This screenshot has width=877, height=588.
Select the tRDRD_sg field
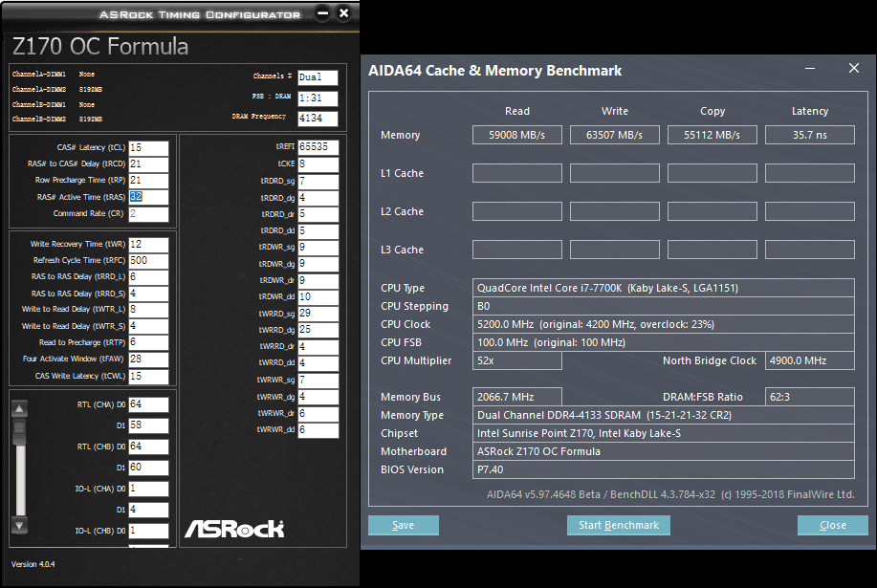[318, 181]
